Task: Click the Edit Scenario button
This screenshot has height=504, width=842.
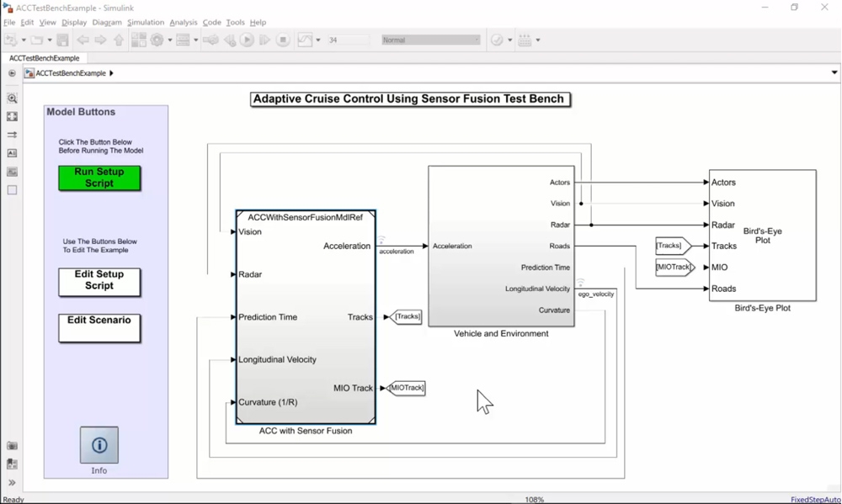Action: click(x=99, y=328)
